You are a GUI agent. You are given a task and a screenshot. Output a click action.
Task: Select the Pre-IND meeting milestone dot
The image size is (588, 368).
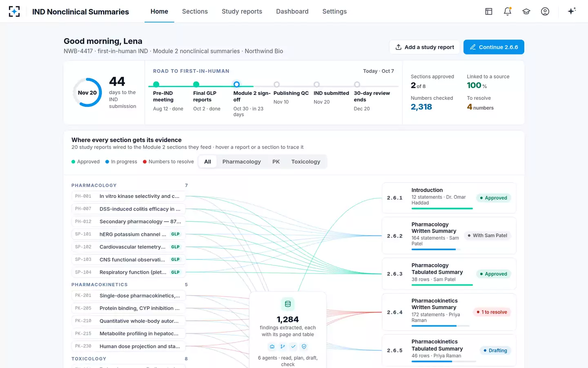pyautogui.click(x=156, y=84)
